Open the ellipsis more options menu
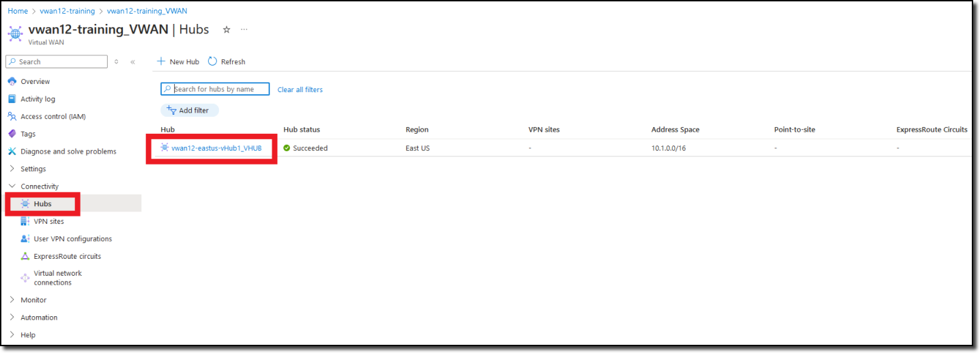This screenshot has width=980, height=353. pos(244,29)
